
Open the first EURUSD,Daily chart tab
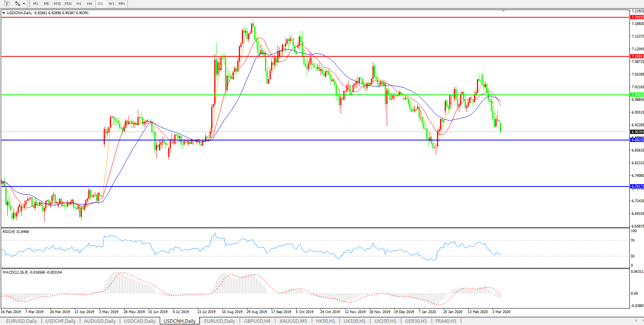[22, 321]
